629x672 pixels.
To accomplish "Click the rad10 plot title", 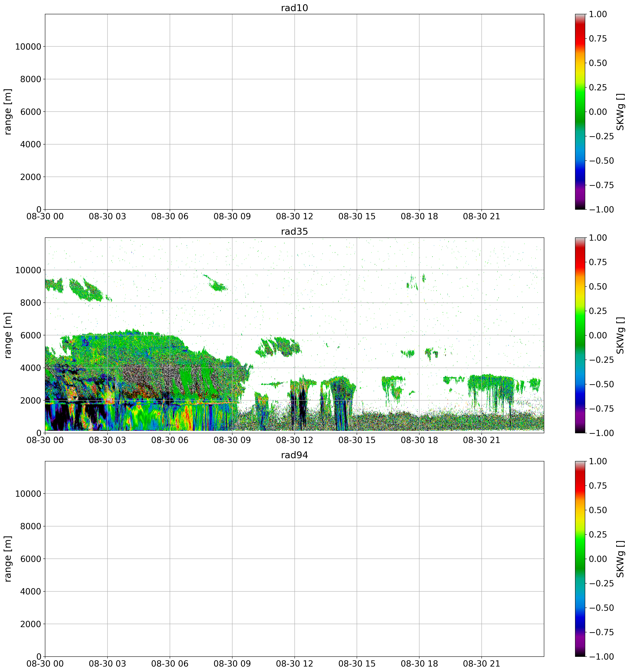I will tap(294, 8).
